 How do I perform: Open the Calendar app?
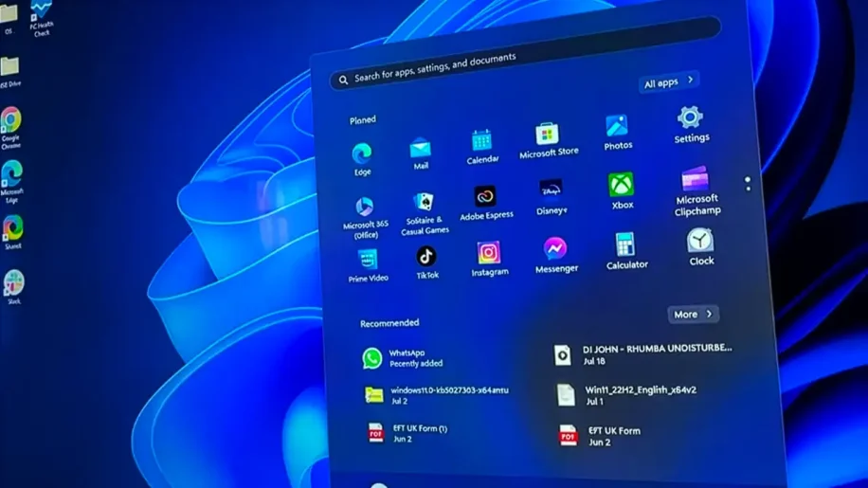(481, 142)
